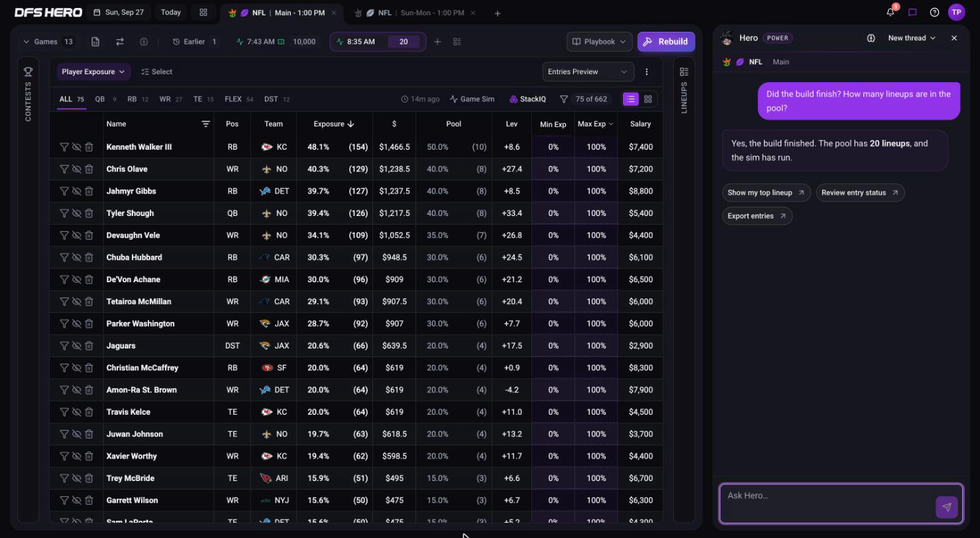Open the notifications bell
Screen dimensions: 980x538
891,12
